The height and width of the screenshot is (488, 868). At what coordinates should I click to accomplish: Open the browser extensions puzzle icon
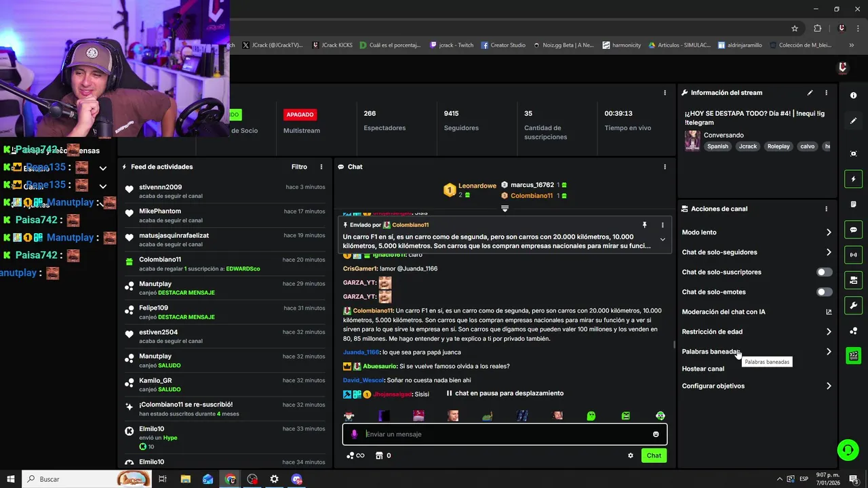(817, 28)
